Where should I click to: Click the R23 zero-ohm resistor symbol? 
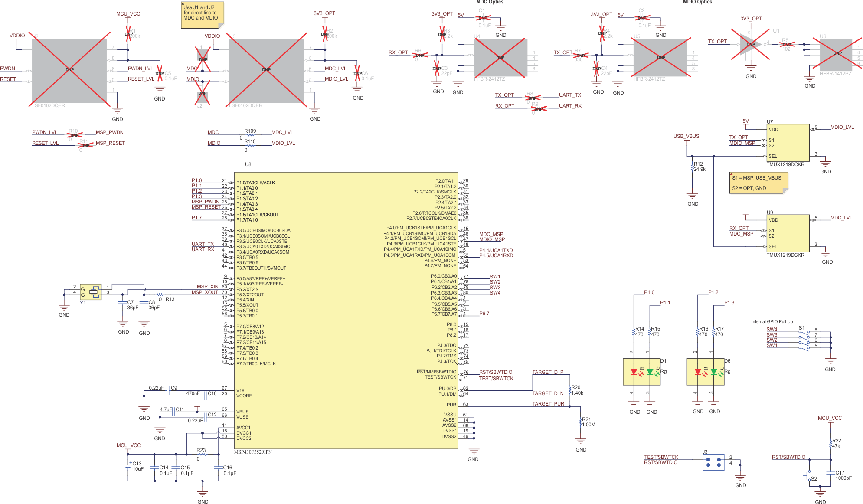[x=202, y=455]
